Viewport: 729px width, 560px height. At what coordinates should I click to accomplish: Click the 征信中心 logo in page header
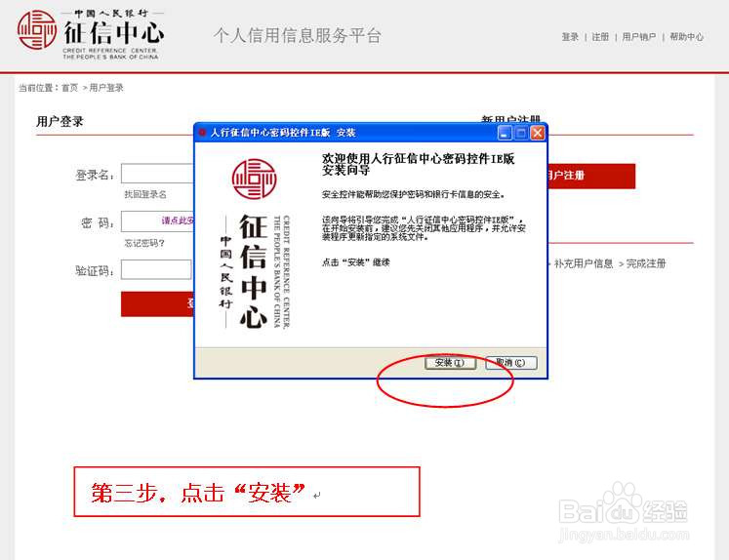[90, 35]
